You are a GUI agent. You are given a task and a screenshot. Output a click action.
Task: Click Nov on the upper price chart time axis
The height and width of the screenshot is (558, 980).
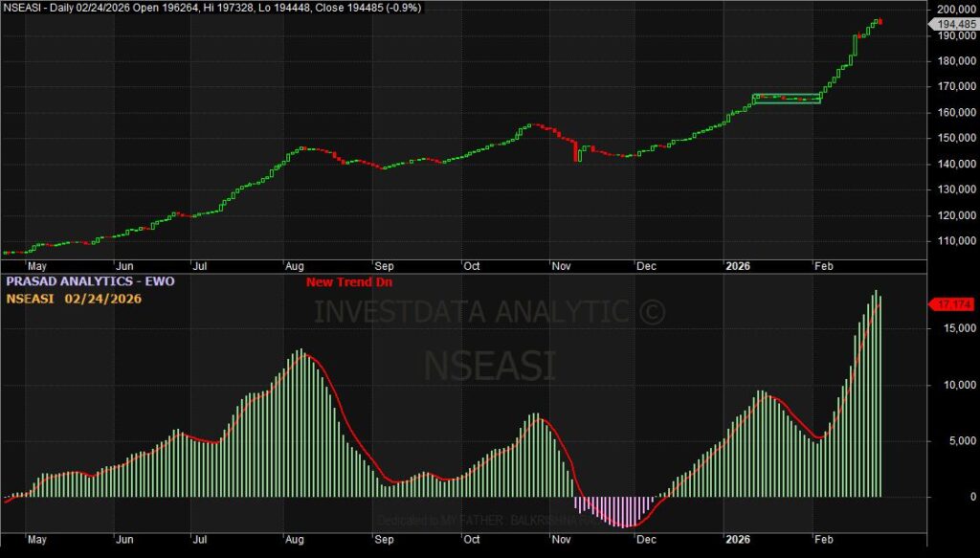(x=558, y=266)
